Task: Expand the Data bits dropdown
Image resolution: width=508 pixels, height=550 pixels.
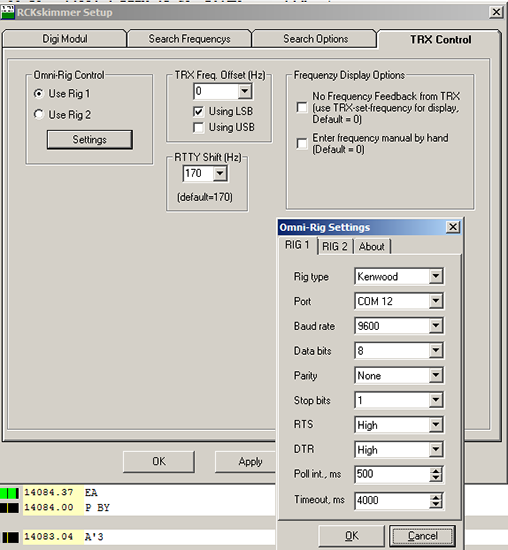Action: [x=436, y=350]
